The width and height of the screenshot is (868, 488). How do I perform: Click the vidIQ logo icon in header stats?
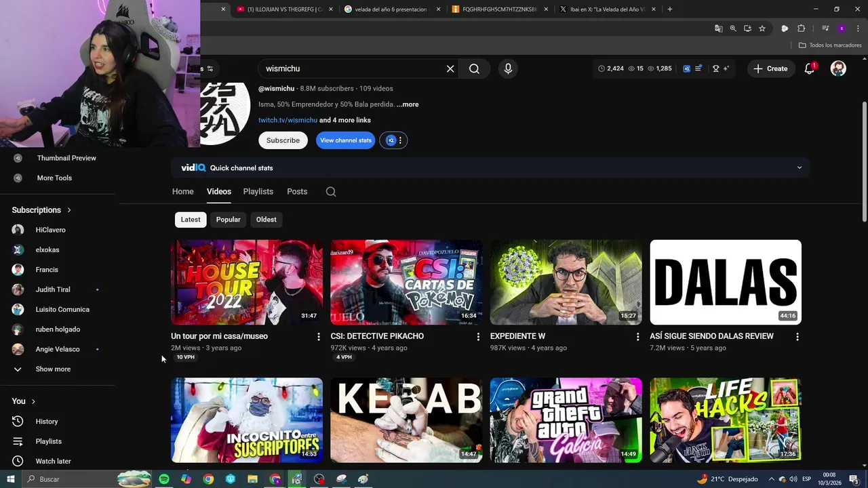tap(686, 68)
